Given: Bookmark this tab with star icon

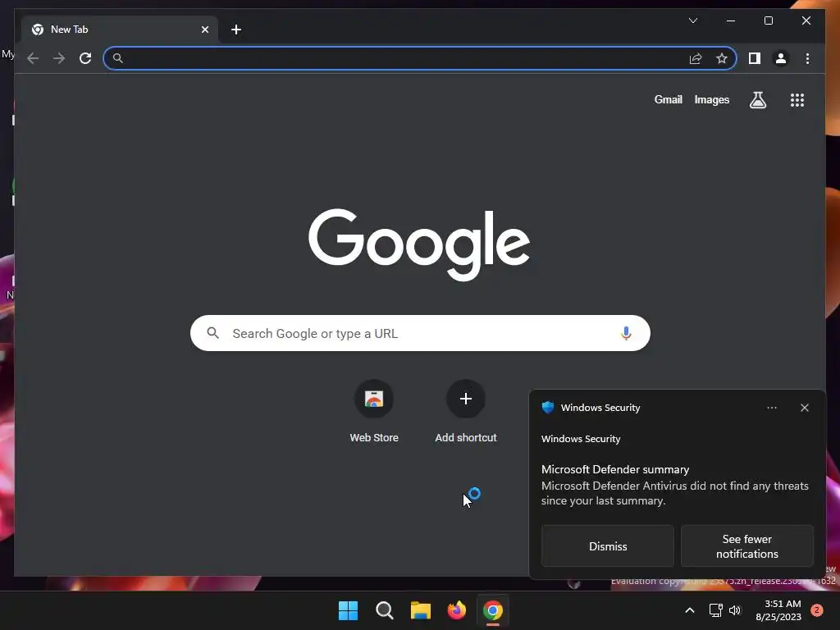Looking at the screenshot, I should pos(722,58).
